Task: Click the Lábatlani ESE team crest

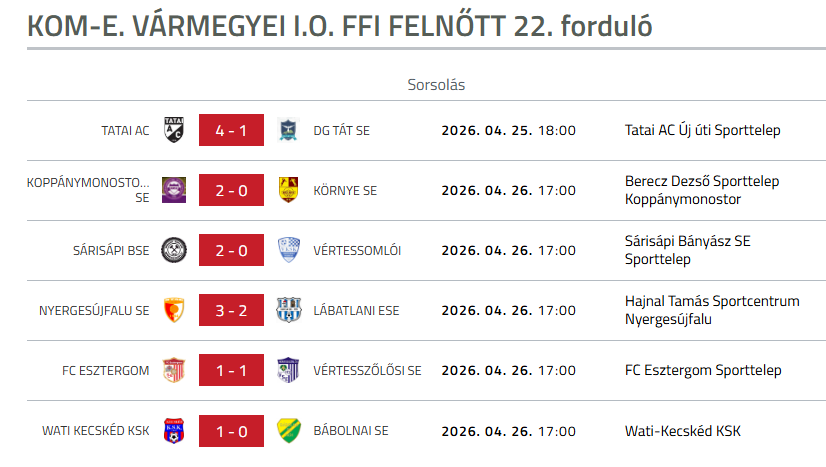Action: pos(288,310)
